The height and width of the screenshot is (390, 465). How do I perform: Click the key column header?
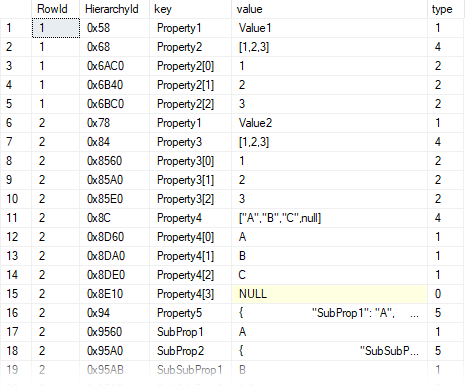pyautogui.click(x=190, y=9)
